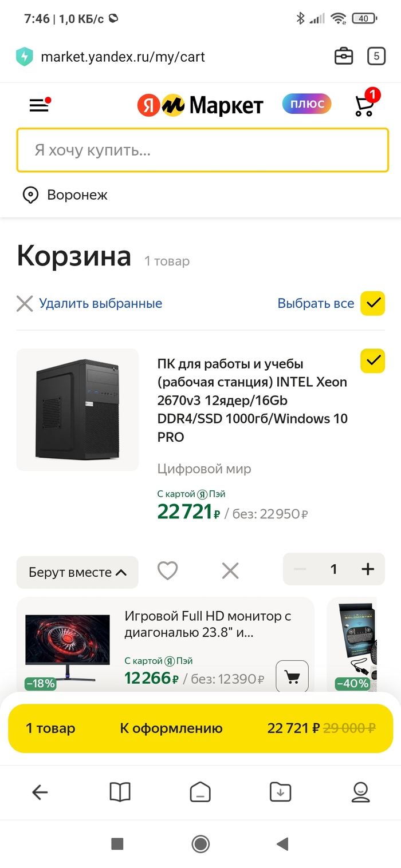Open browser bookmarks book icon
This screenshot has height=868, width=401.
pyautogui.click(x=120, y=792)
